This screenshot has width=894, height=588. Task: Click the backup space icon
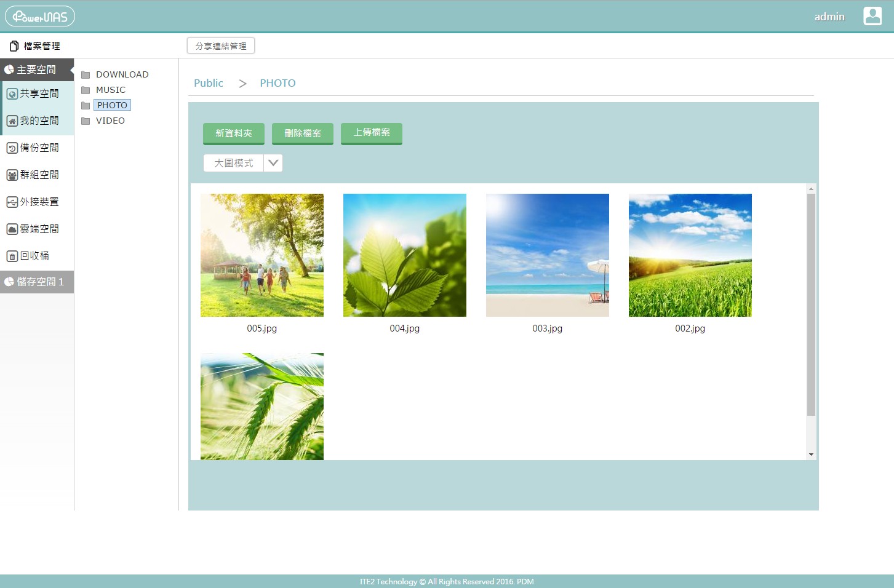12,148
